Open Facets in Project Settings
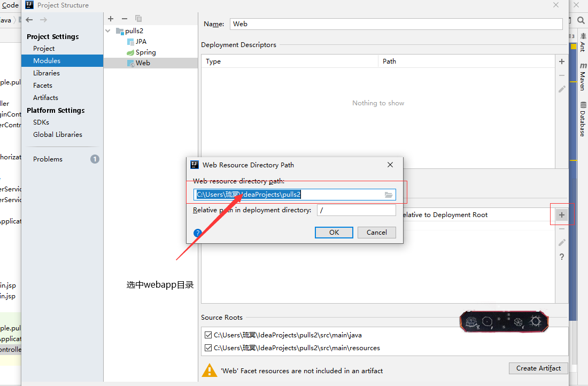The height and width of the screenshot is (386, 588). click(43, 86)
